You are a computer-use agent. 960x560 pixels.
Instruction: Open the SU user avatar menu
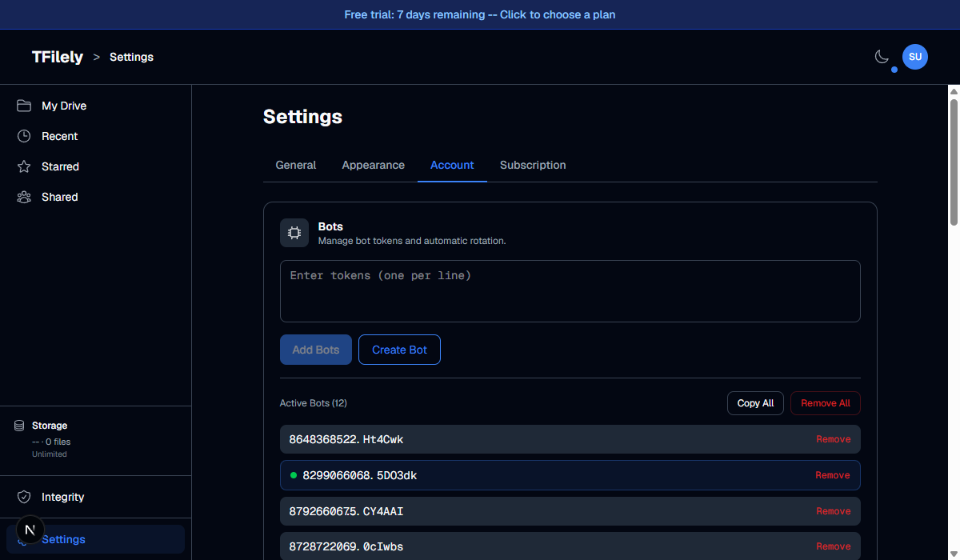pyautogui.click(x=915, y=57)
